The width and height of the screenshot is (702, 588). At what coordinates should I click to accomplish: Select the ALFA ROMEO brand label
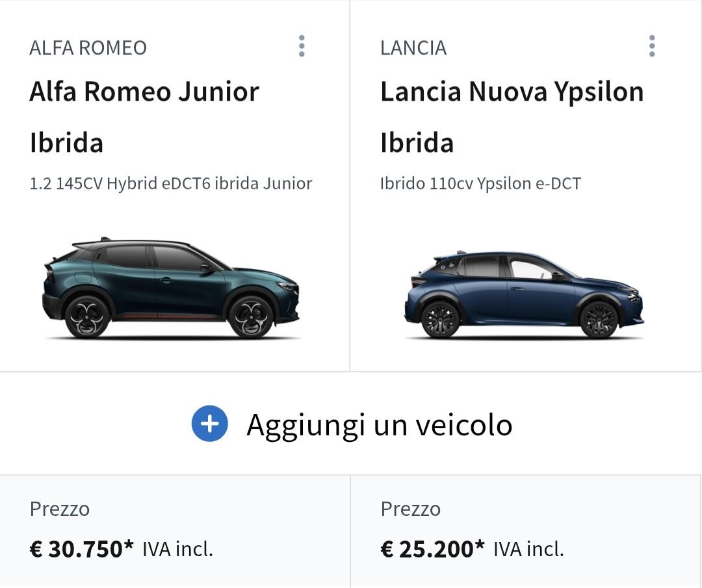tap(88, 47)
